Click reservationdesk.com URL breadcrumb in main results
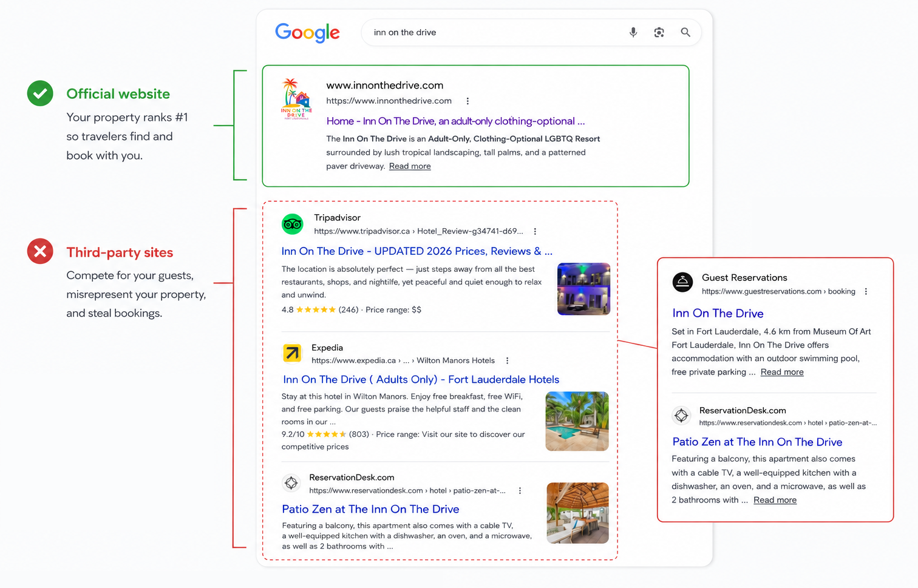This screenshot has height=588, width=918. coord(407,490)
